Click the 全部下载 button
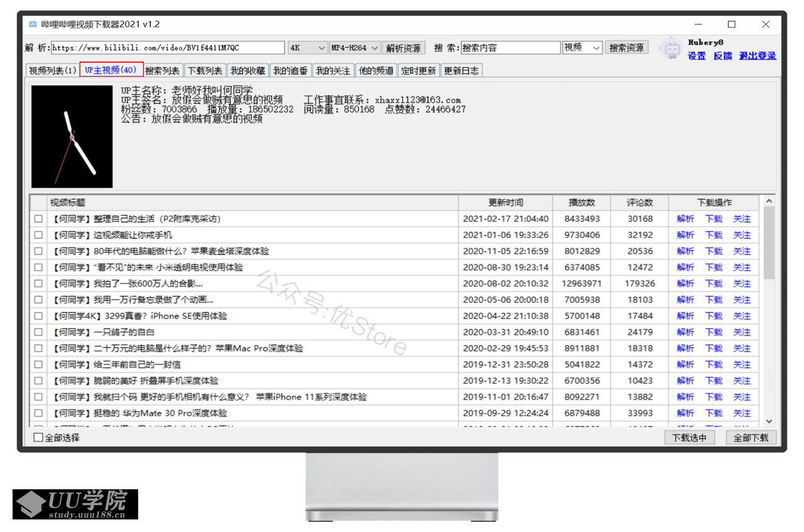The image size is (804, 532). (x=751, y=438)
